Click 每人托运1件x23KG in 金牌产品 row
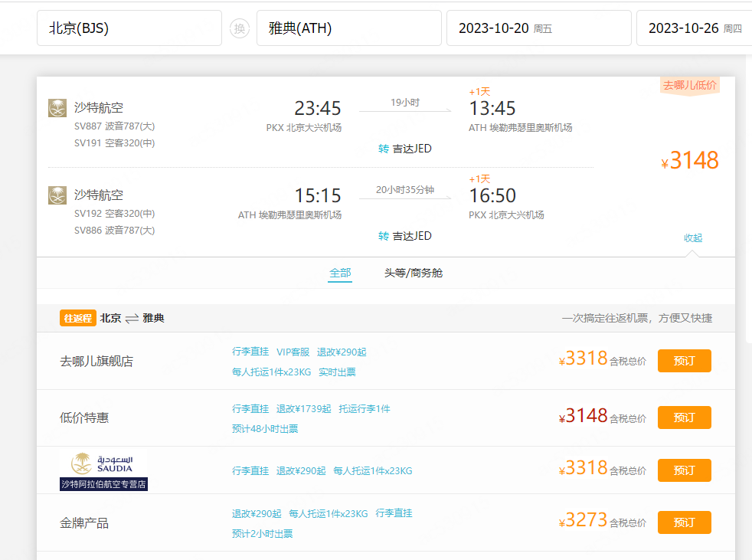Viewport: 752px width, 560px height. (329, 513)
